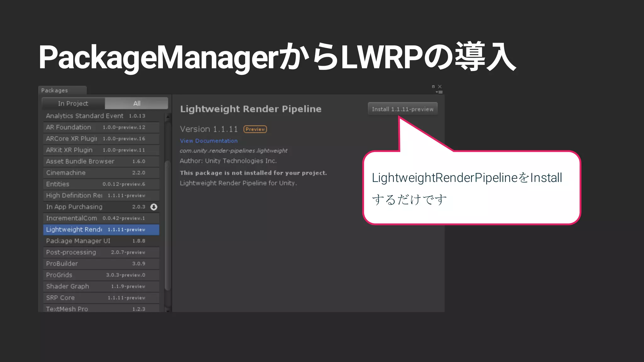This screenshot has height=362, width=644.
Task: Select ARKit XR Plugin package
Action: click(x=101, y=150)
